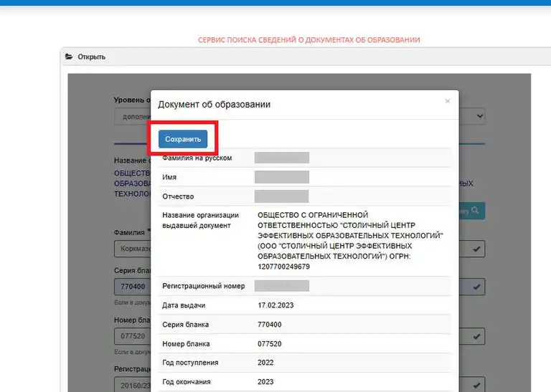Click the folder icon beside Открыть
551x392 pixels.
pos(69,57)
